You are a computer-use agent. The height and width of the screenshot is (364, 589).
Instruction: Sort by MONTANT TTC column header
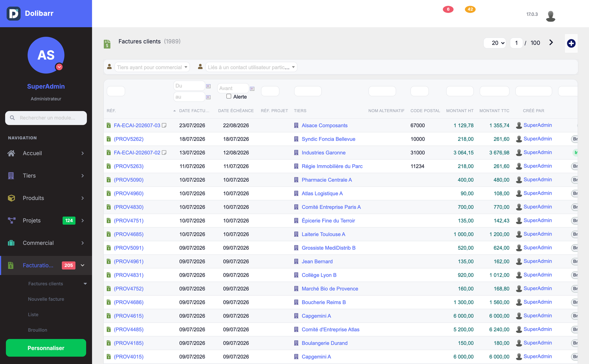(494, 111)
